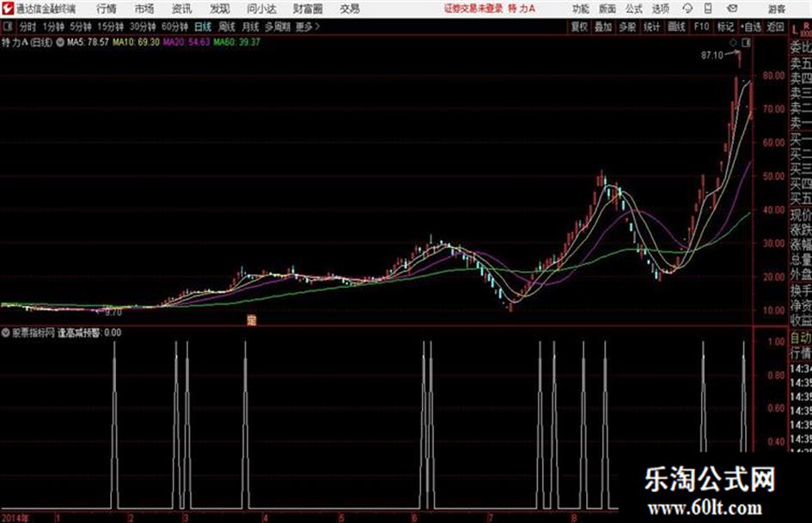Viewport: 812px width, 523px height.
Task: Switch to 15分钟 period
Action: (x=110, y=27)
